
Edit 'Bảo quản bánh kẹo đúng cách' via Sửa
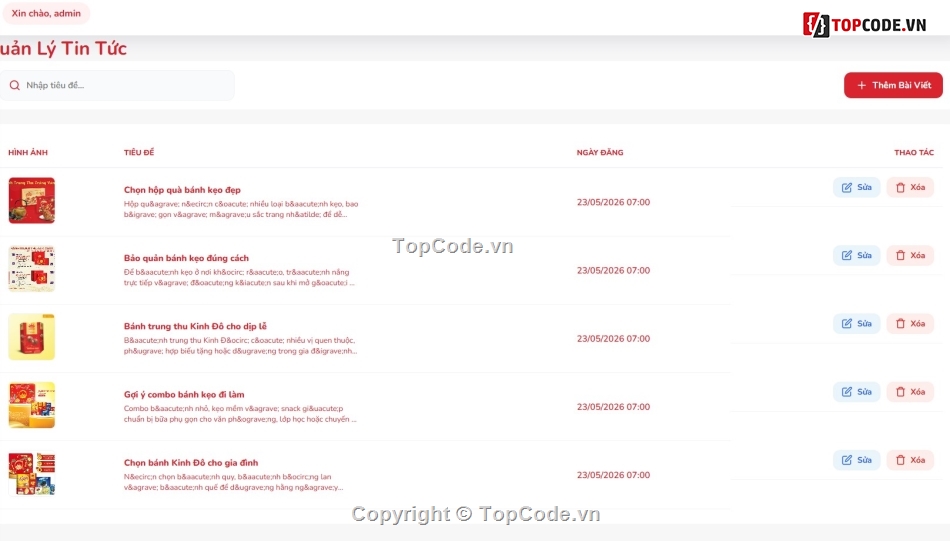coord(856,256)
